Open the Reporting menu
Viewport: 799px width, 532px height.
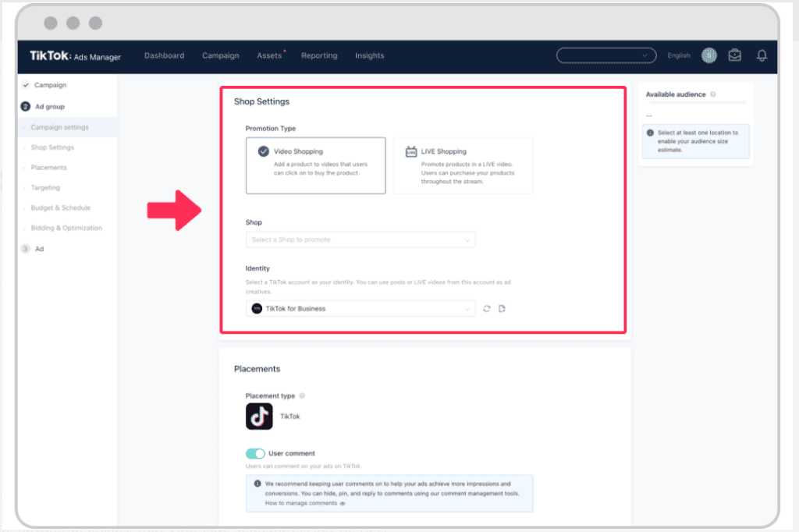319,55
